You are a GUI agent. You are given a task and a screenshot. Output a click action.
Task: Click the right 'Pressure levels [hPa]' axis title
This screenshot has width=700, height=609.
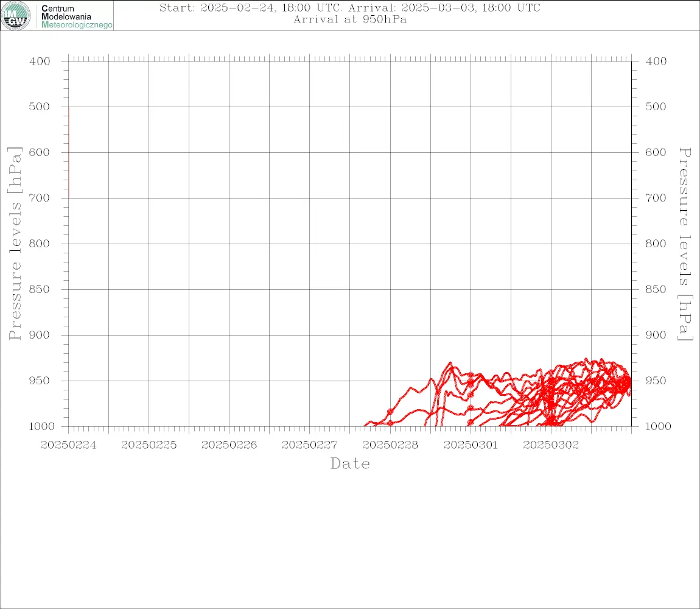click(685, 244)
